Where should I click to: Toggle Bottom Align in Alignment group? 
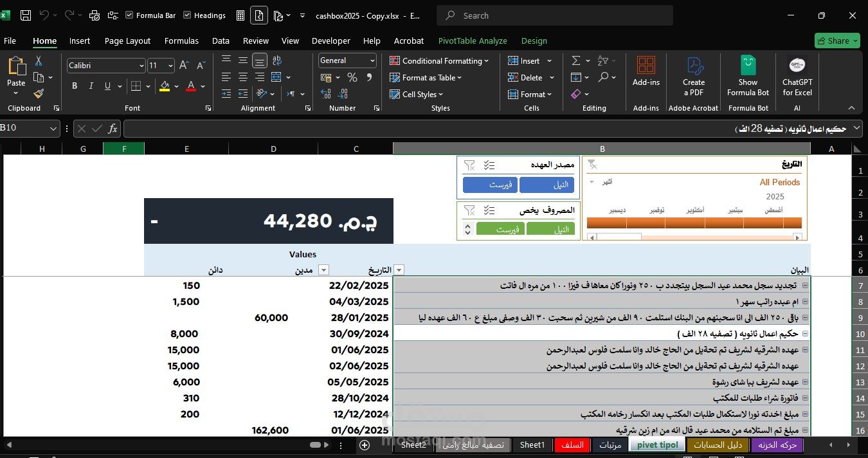[x=260, y=60]
